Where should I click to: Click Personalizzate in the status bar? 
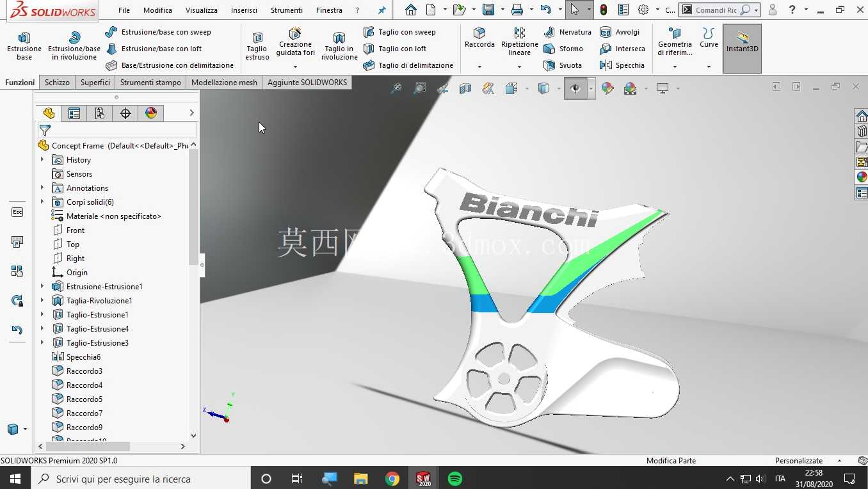(x=799, y=461)
